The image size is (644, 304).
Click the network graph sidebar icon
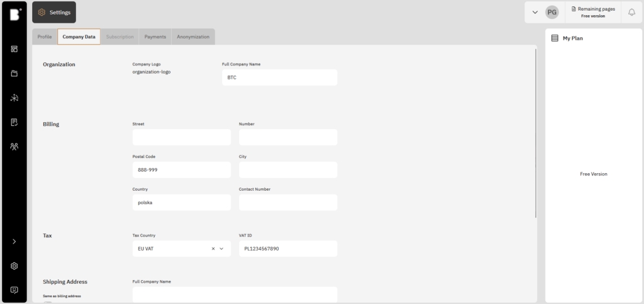pyautogui.click(x=14, y=98)
